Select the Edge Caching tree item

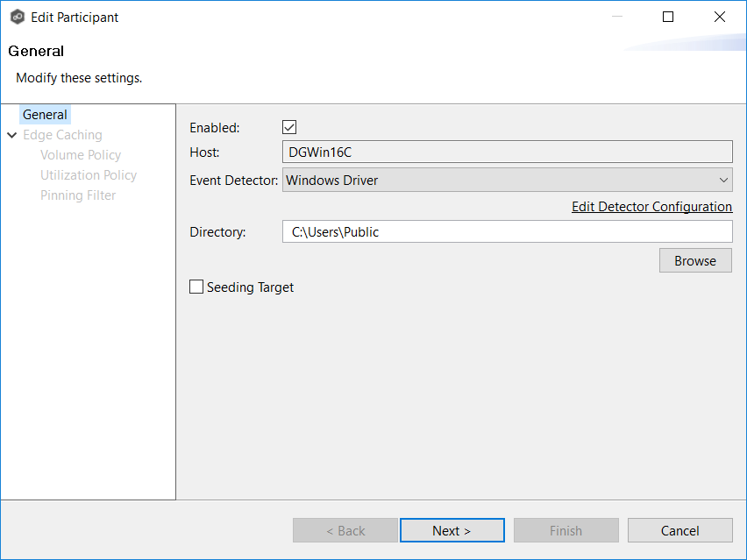click(62, 135)
